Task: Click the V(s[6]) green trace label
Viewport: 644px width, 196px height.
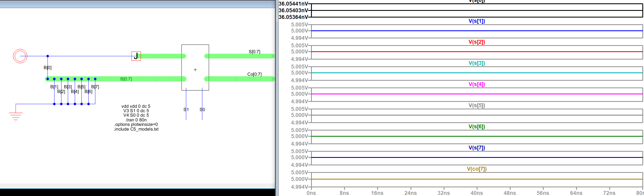Action: pos(477,127)
